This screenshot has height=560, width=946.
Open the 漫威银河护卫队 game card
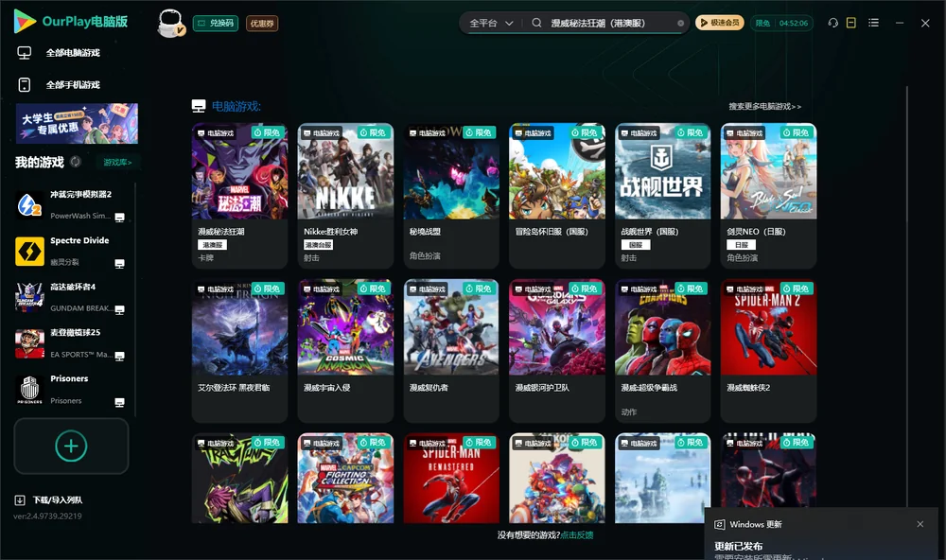tap(557, 351)
